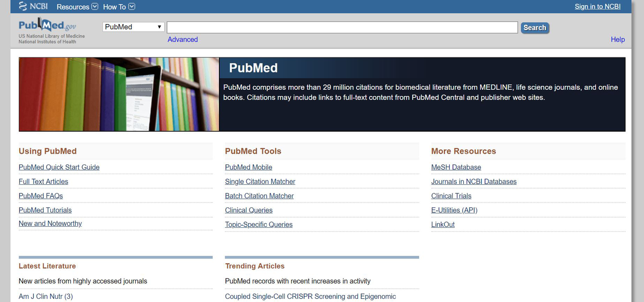Open Journals in NCBI Databases
This screenshot has height=302, width=644.
(474, 182)
